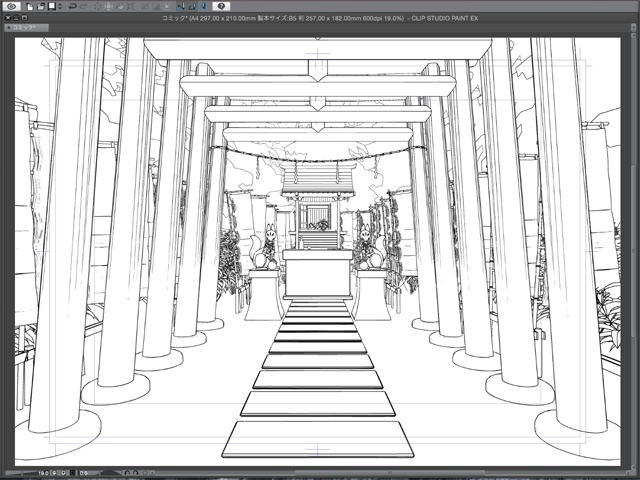Open the save options arrows
Viewport: 640px width, 480px height.
point(60,6)
